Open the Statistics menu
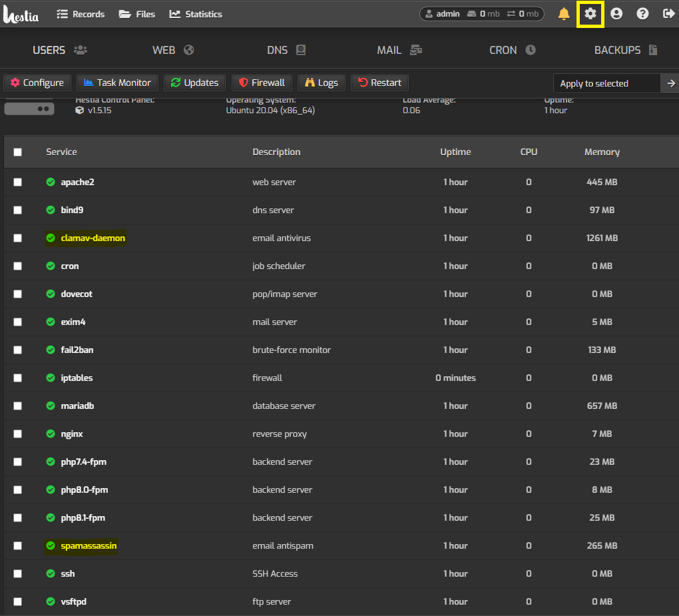 point(196,14)
